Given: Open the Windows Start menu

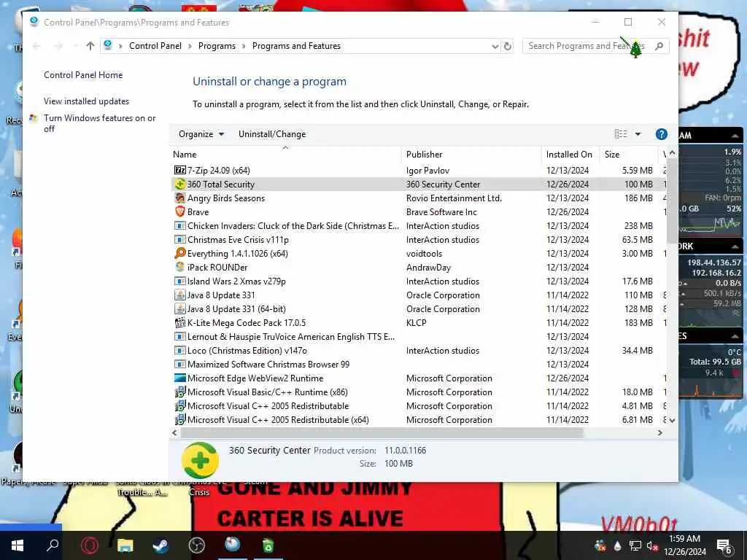Looking at the screenshot, I should point(18,545).
